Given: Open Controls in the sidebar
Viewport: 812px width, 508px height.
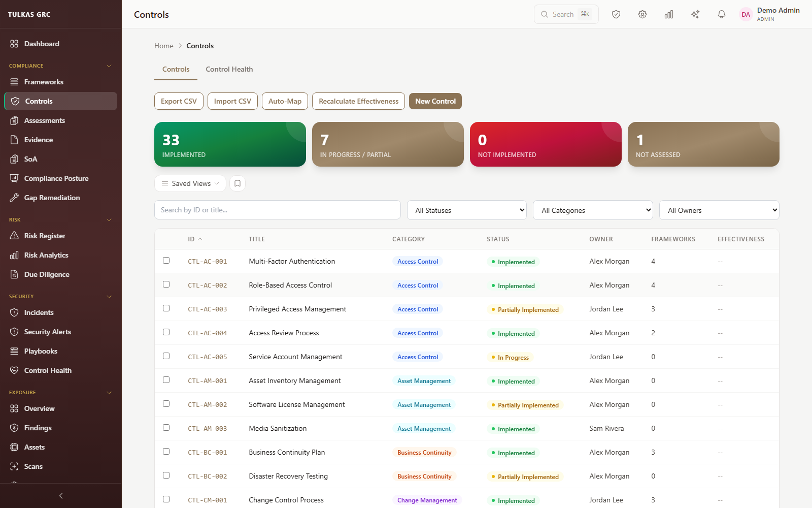Looking at the screenshot, I should pyautogui.click(x=61, y=101).
